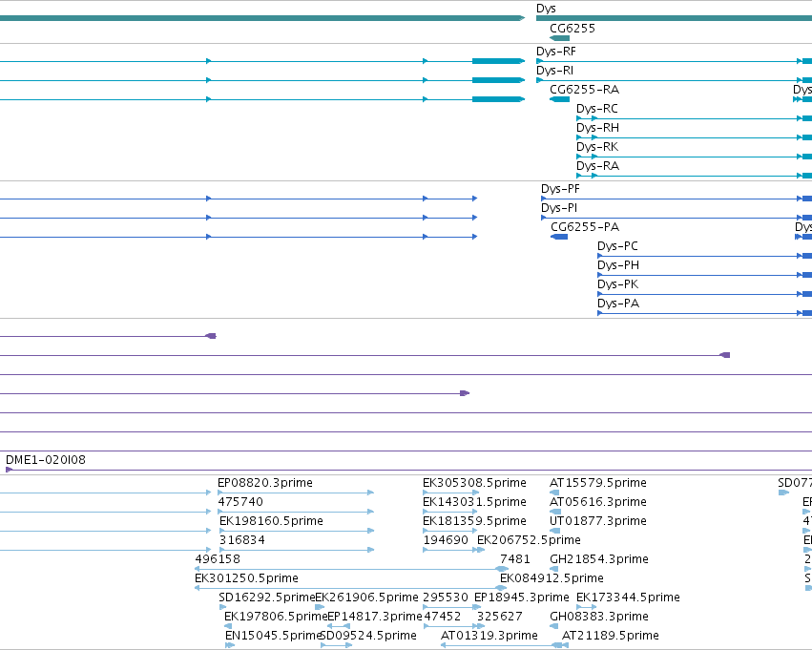The height and width of the screenshot is (650, 812).
Task: Select EST EP18945.3prime
Action: click(x=522, y=598)
